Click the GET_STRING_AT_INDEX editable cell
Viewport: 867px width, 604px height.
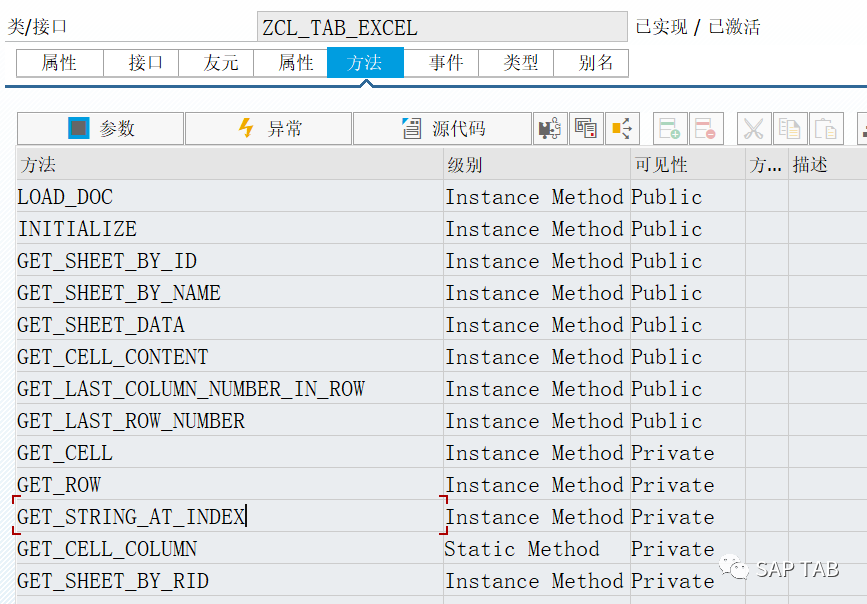pos(230,517)
